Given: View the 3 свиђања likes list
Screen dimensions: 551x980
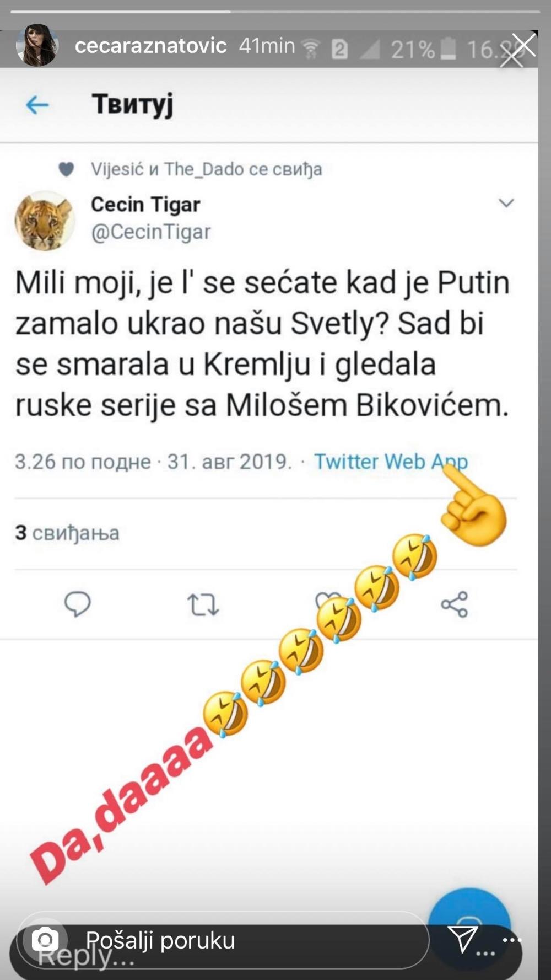Looking at the screenshot, I should 67,533.
